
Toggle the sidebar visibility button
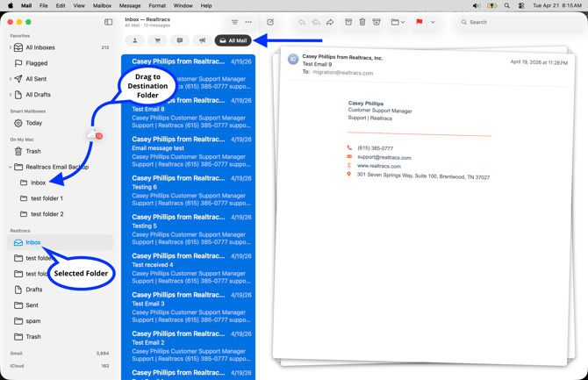click(108, 22)
